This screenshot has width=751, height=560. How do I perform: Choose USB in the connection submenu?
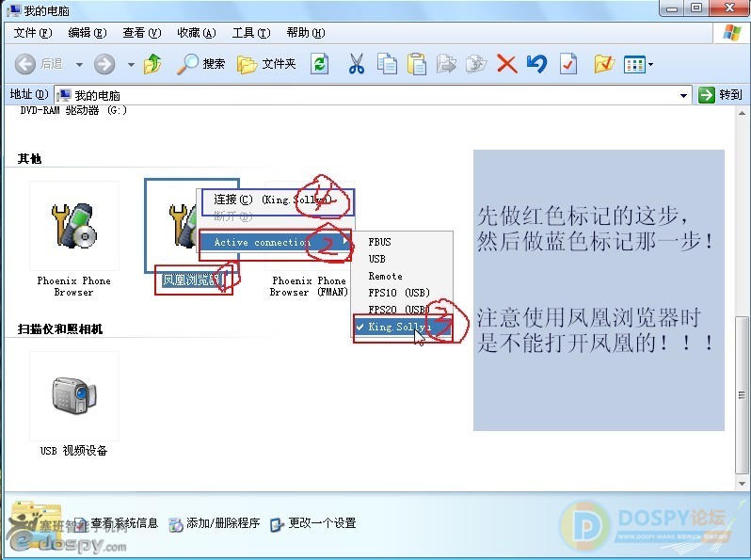[x=376, y=259]
